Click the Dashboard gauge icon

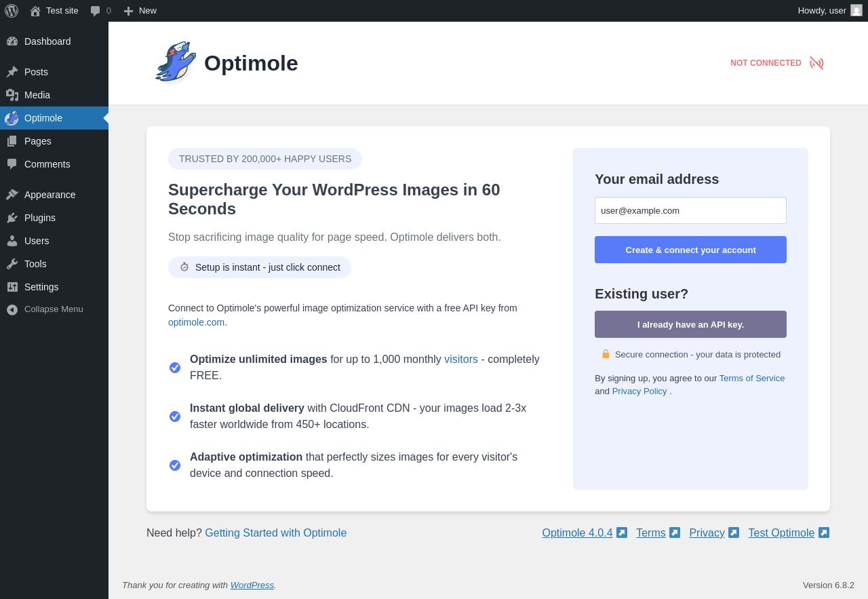[x=12, y=41]
